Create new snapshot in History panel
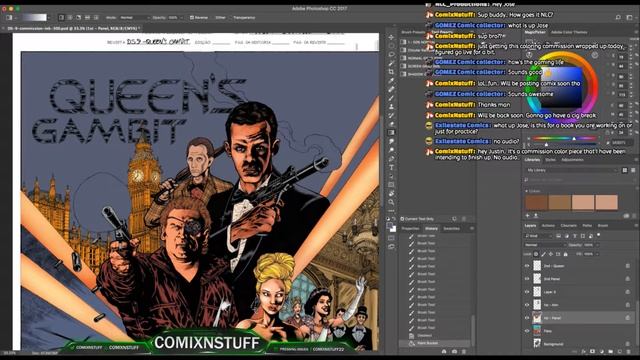The image size is (640, 360). click(454, 351)
